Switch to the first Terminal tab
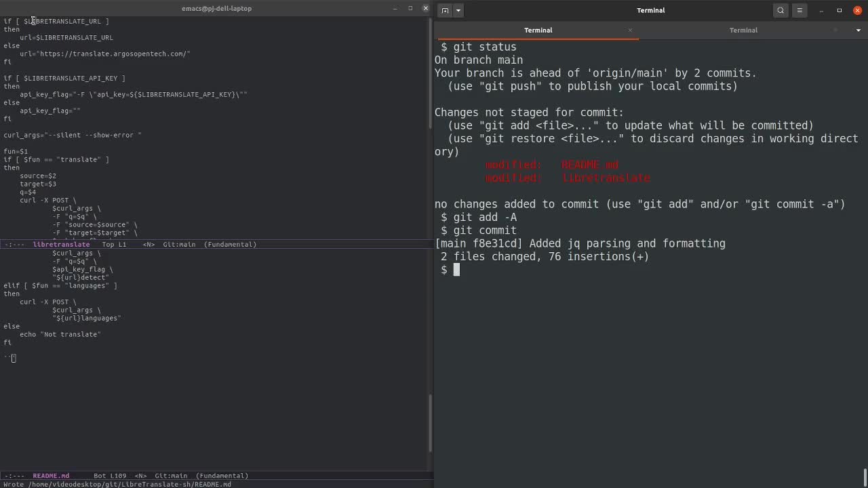The width and height of the screenshot is (868, 488). coord(538,30)
